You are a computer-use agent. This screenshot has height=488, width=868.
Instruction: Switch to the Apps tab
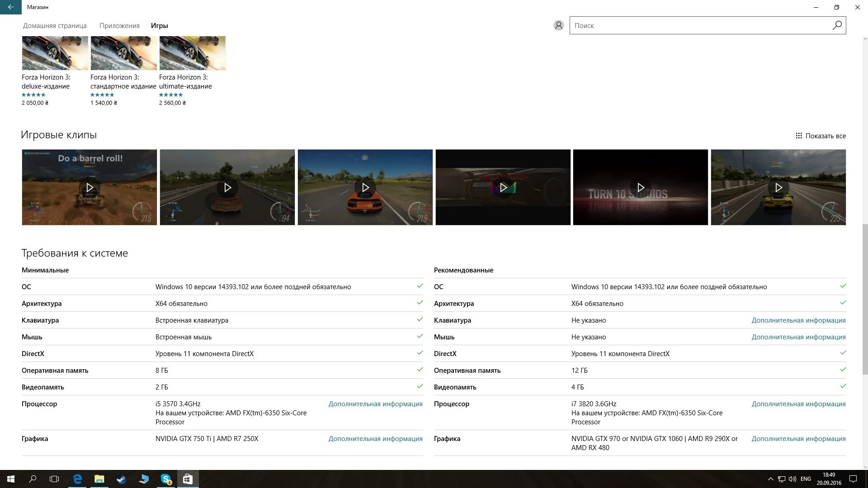[x=119, y=26]
